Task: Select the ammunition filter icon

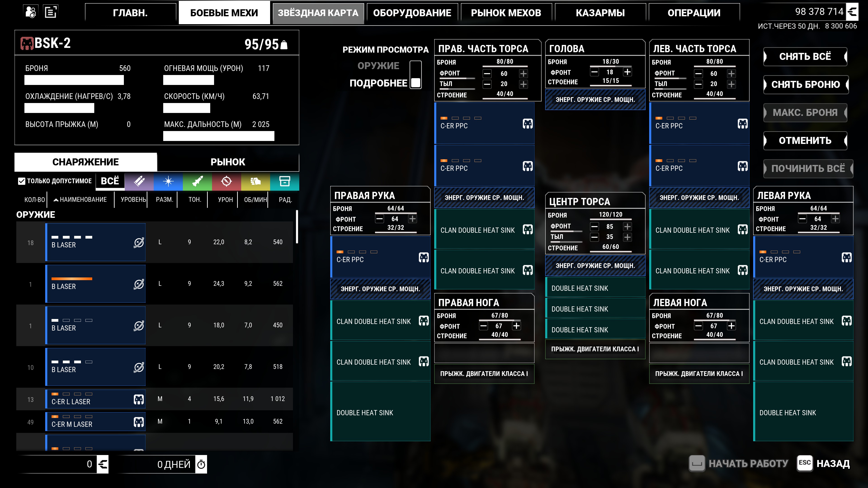Action: pyautogui.click(x=255, y=181)
